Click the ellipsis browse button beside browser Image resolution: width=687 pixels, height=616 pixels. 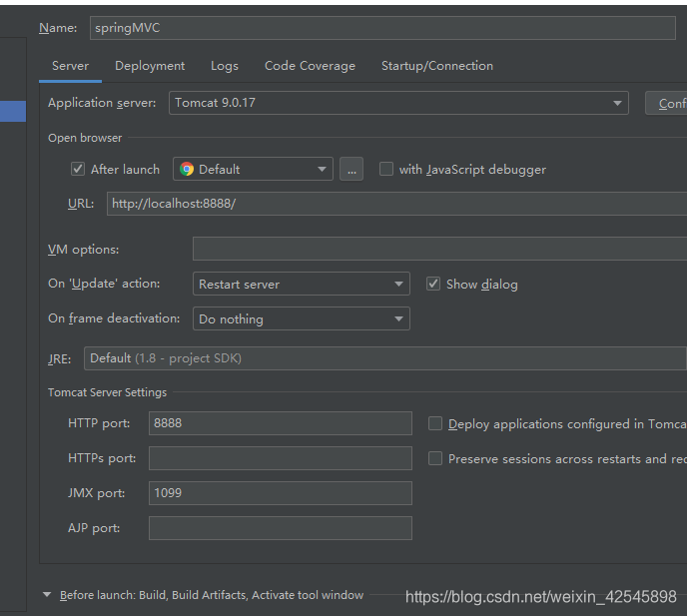(x=351, y=169)
